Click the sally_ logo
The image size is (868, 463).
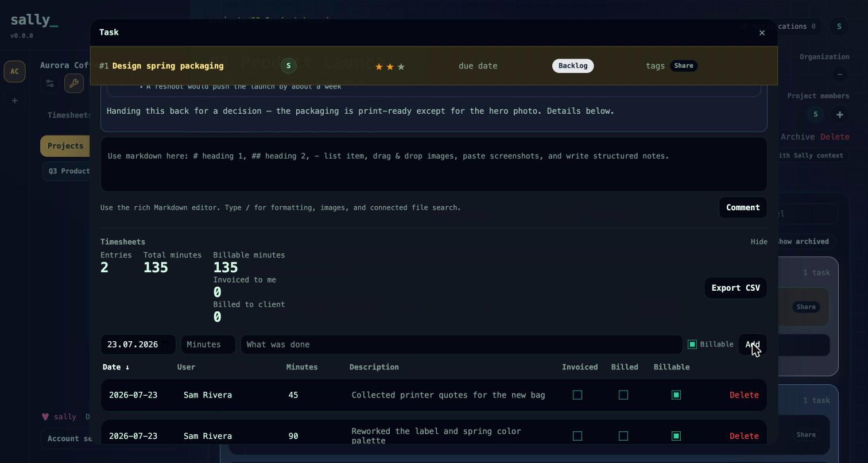34,20
